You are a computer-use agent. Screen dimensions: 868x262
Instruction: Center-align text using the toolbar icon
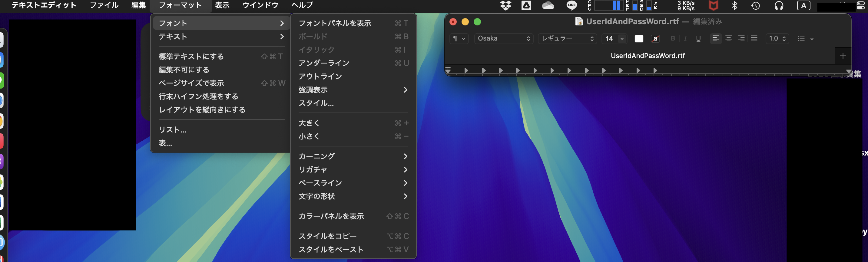pos(728,39)
